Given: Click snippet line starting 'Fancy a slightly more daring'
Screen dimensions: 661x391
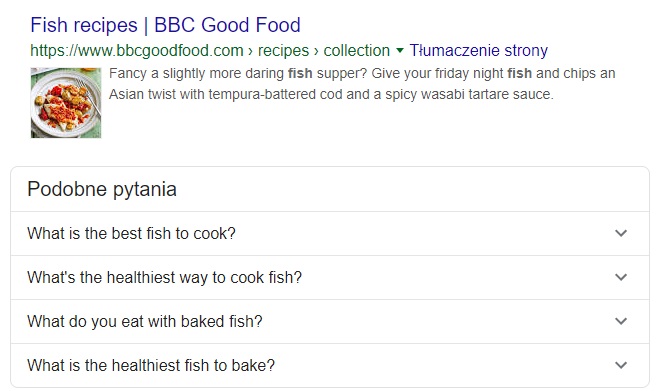Looking at the screenshot, I should point(362,73).
